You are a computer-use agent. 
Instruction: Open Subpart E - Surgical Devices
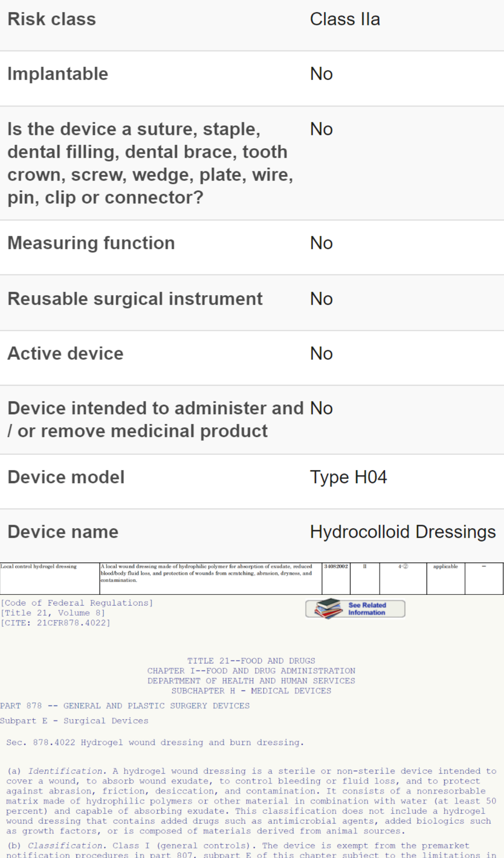click(74, 721)
